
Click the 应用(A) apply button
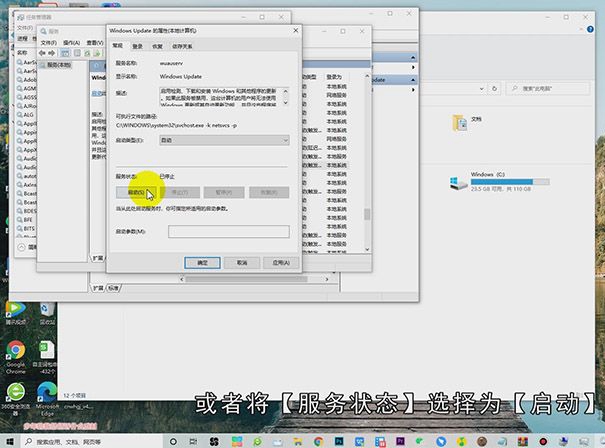click(281, 263)
